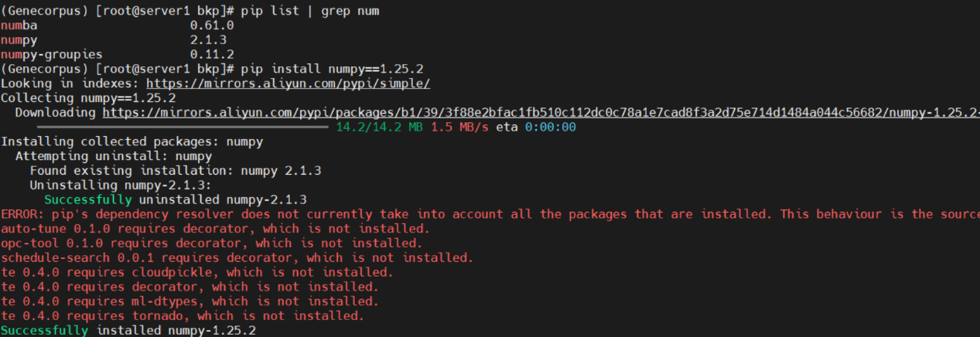
Task: Click the schedule-search 0.0.1 error line
Action: click(237, 258)
